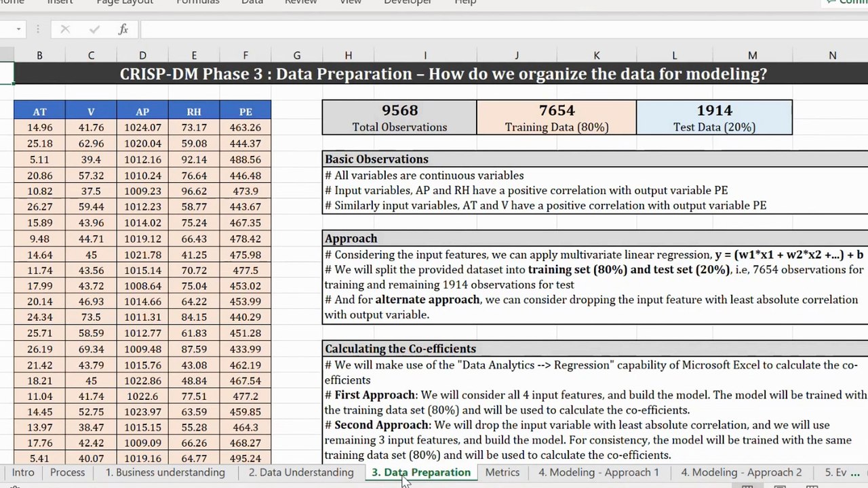Screen dimensions: 868x488
Task: Switch to the Process sheet tab
Action: tap(67, 472)
